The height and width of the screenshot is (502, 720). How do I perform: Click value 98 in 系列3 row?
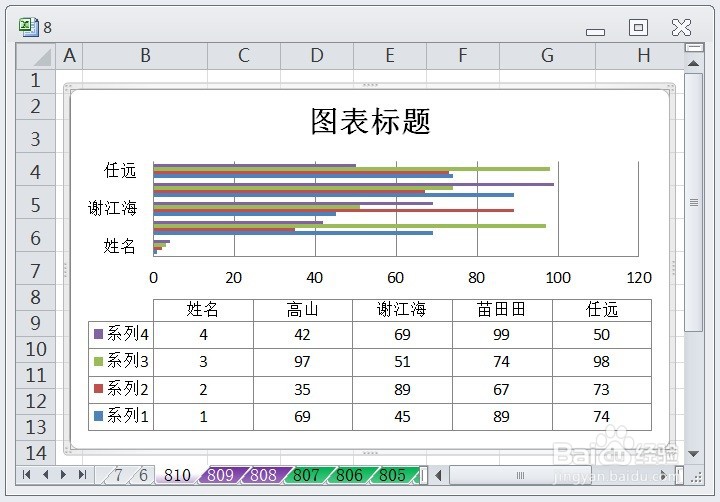(601, 362)
